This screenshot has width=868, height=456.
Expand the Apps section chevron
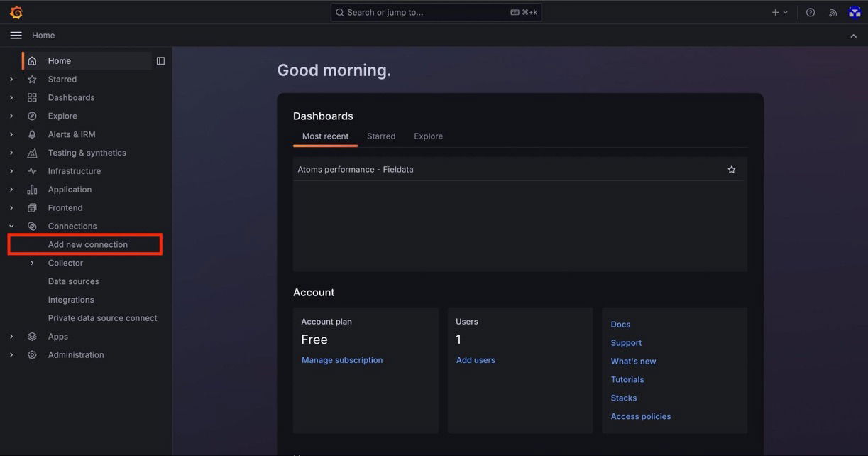pyautogui.click(x=11, y=337)
